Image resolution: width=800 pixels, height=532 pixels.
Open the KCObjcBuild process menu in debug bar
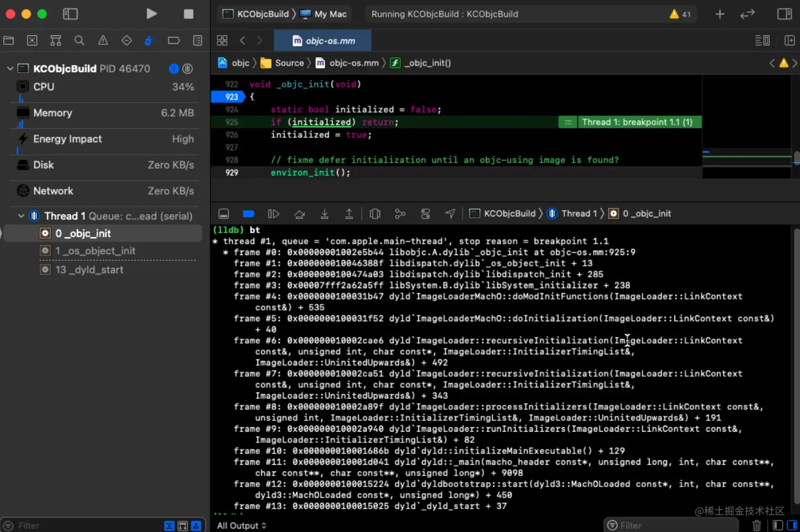[x=502, y=214]
